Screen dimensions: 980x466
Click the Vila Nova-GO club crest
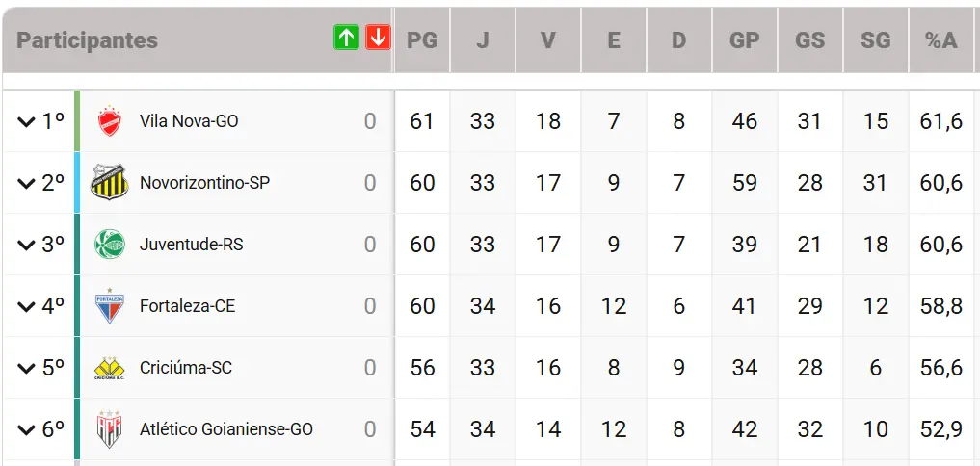point(110,120)
